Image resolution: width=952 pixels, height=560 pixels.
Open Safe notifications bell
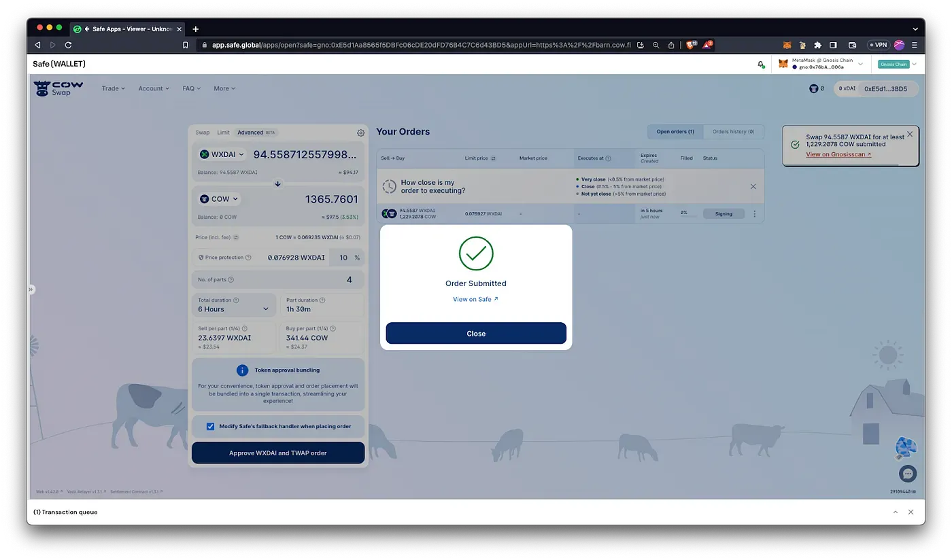(x=760, y=64)
